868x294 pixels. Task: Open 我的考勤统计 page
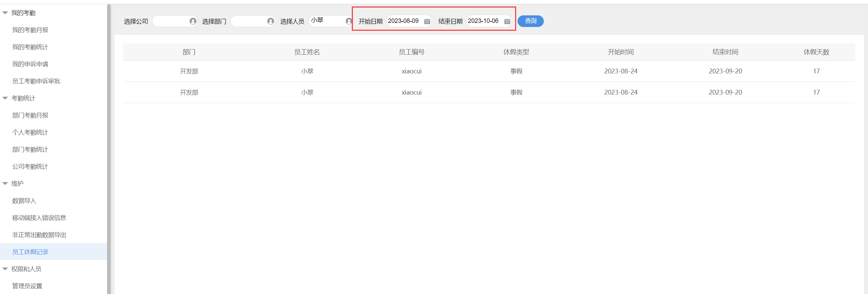[30, 47]
